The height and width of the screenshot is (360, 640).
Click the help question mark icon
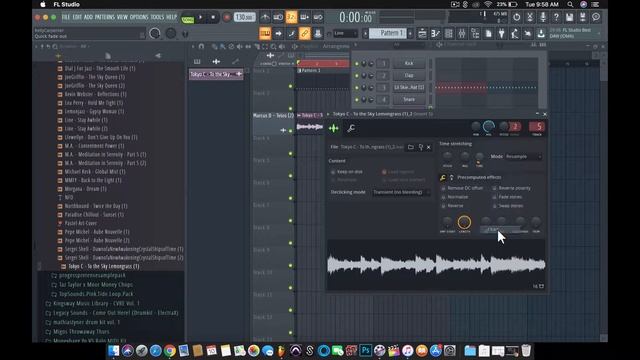coord(556,17)
